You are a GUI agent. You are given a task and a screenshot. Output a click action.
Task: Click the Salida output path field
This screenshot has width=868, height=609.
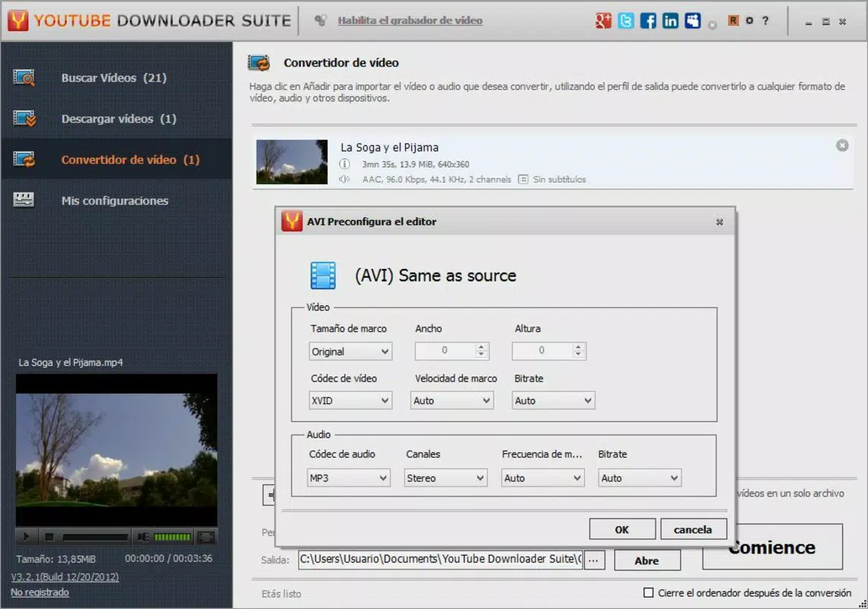[x=440, y=560]
